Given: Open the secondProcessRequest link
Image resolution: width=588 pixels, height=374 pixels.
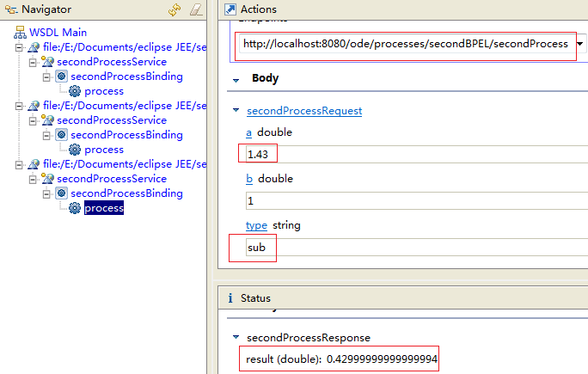Looking at the screenshot, I should click(x=304, y=111).
